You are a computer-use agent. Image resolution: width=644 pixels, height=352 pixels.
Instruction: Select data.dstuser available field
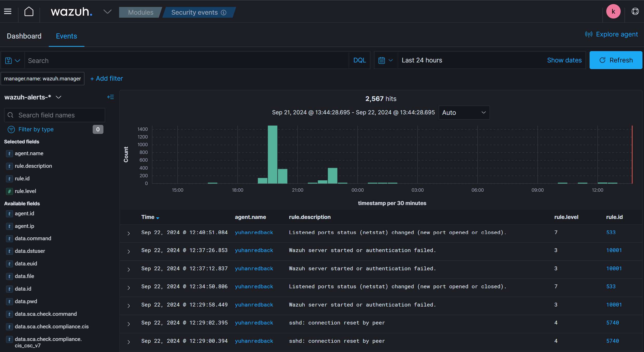click(x=30, y=251)
